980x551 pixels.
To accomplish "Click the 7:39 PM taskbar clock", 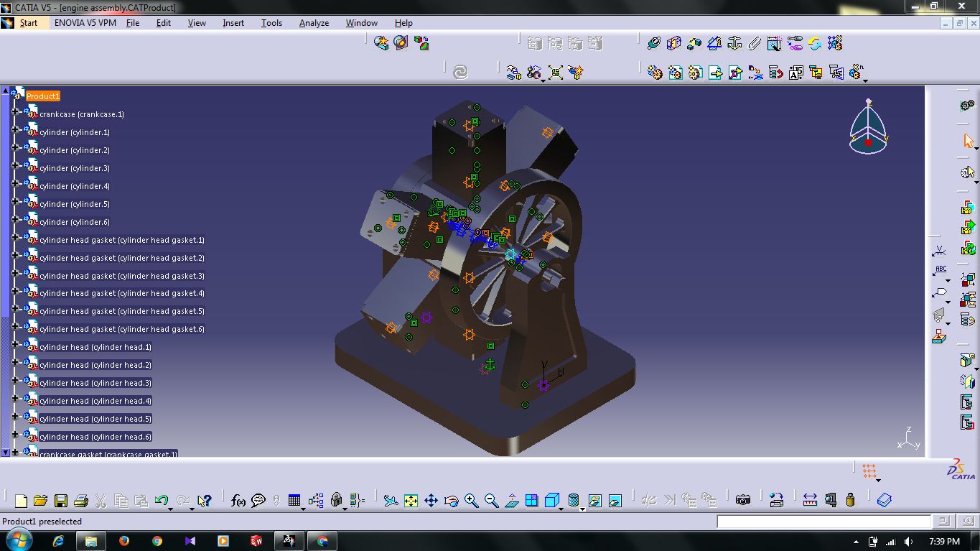I will coord(944,542).
